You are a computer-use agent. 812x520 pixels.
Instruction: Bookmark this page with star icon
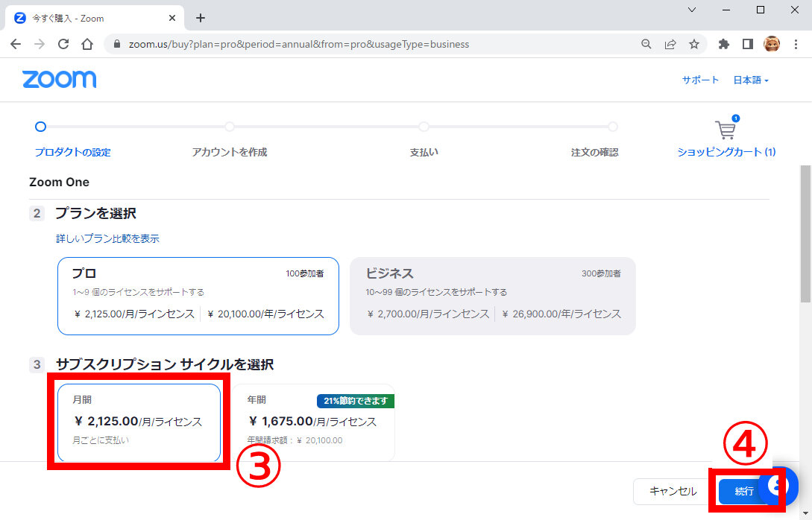tap(694, 45)
